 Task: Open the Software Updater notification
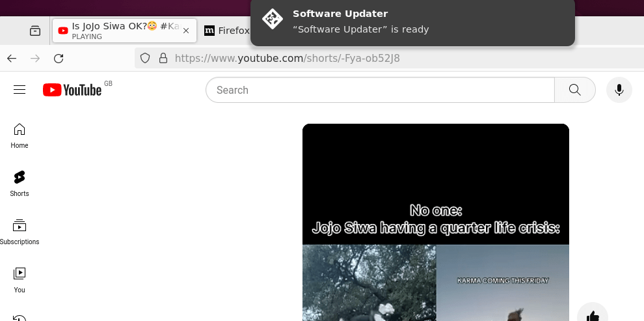point(412,21)
